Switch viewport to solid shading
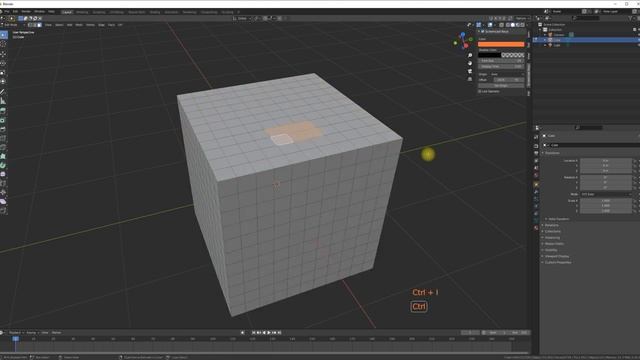The height and width of the screenshot is (360, 640). (513, 25)
